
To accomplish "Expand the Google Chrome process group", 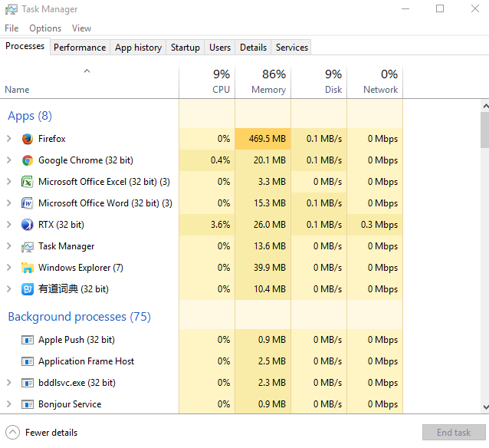I will tap(9, 160).
